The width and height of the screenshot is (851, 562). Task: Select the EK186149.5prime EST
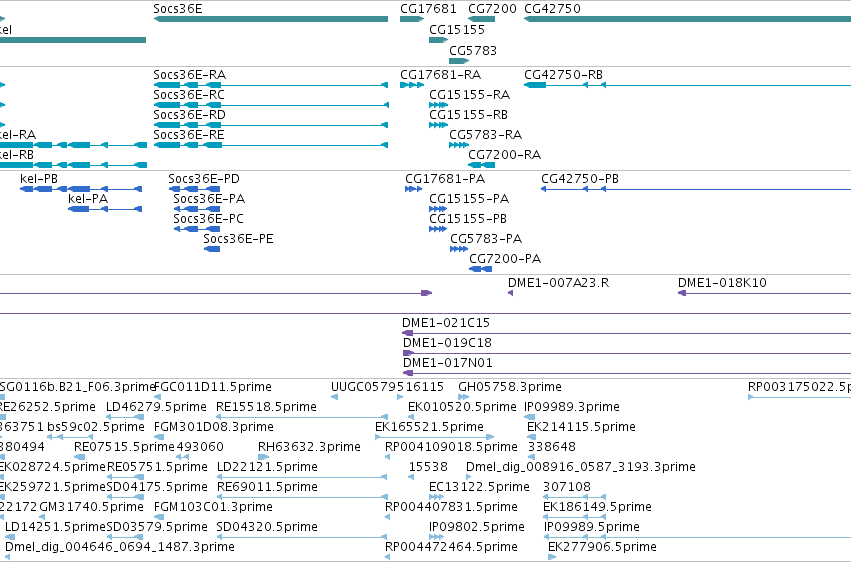(x=574, y=517)
